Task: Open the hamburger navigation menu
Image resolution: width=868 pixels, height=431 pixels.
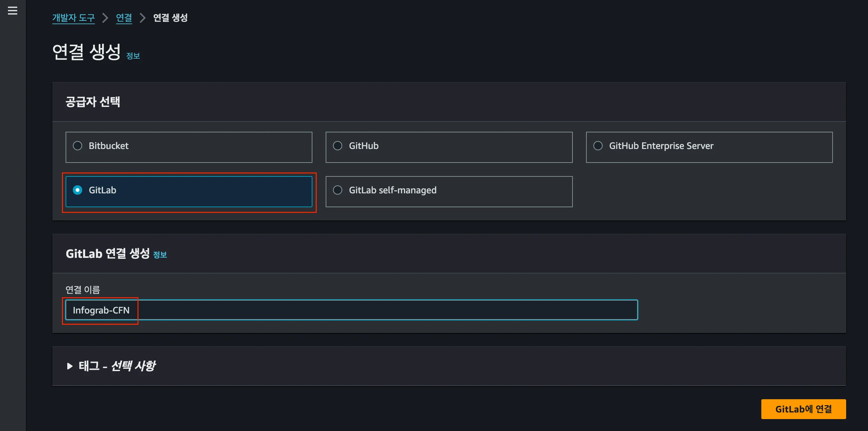Action: [x=13, y=11]
